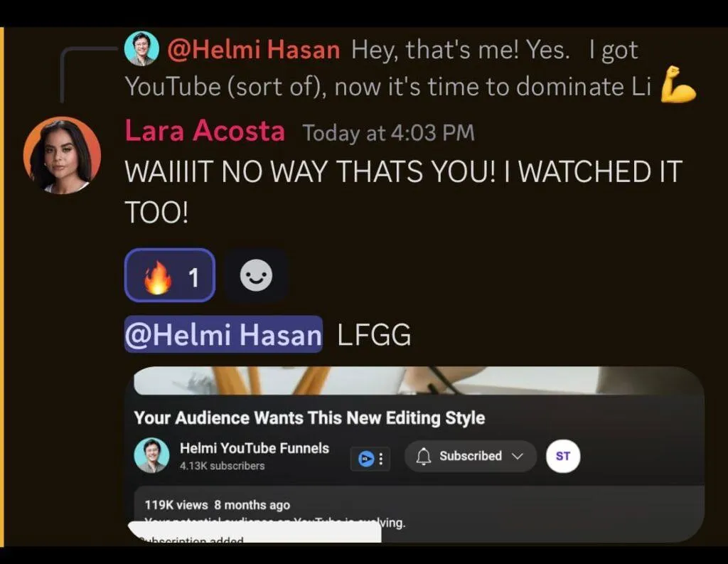
Task: Click the flexed biceps emoji in reply
Action: [x=678, y=85]
